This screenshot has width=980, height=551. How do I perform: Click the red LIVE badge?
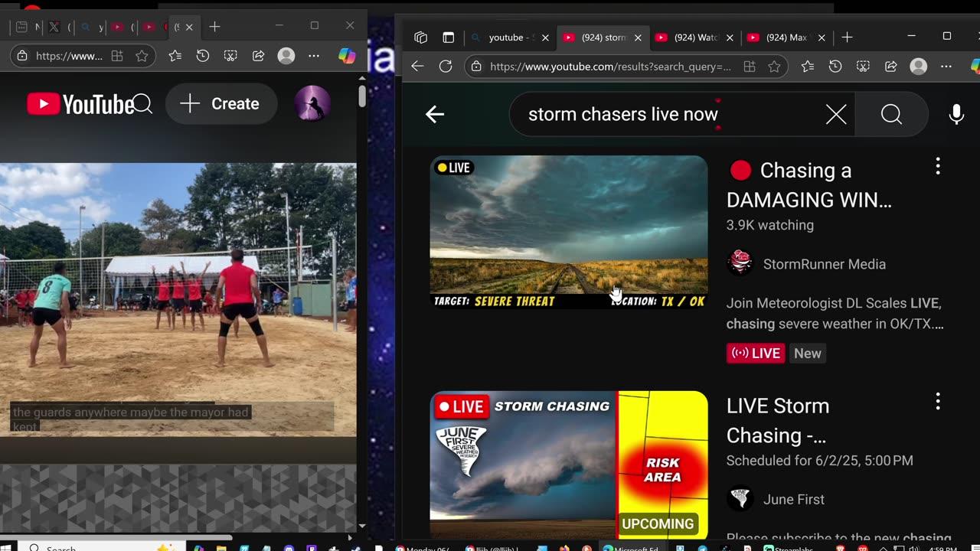point(756,353)
